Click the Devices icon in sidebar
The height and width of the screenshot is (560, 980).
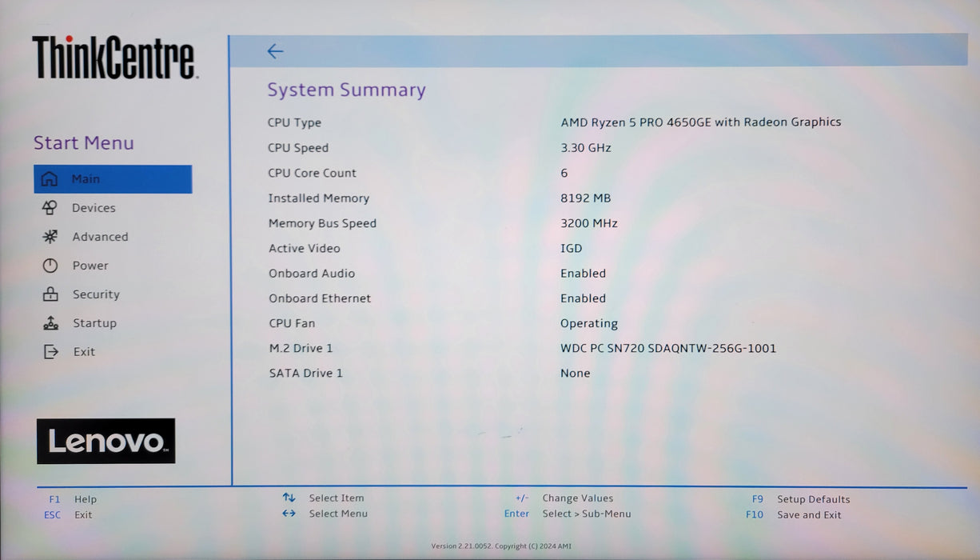[x=50, y=208]
